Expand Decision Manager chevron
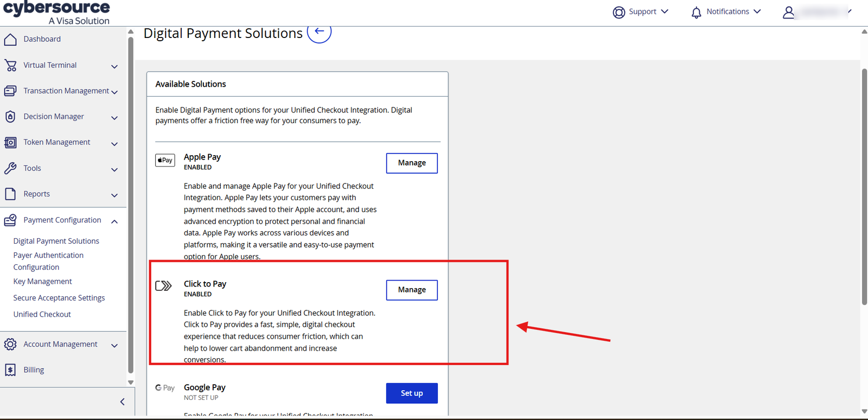 point(114,118)
